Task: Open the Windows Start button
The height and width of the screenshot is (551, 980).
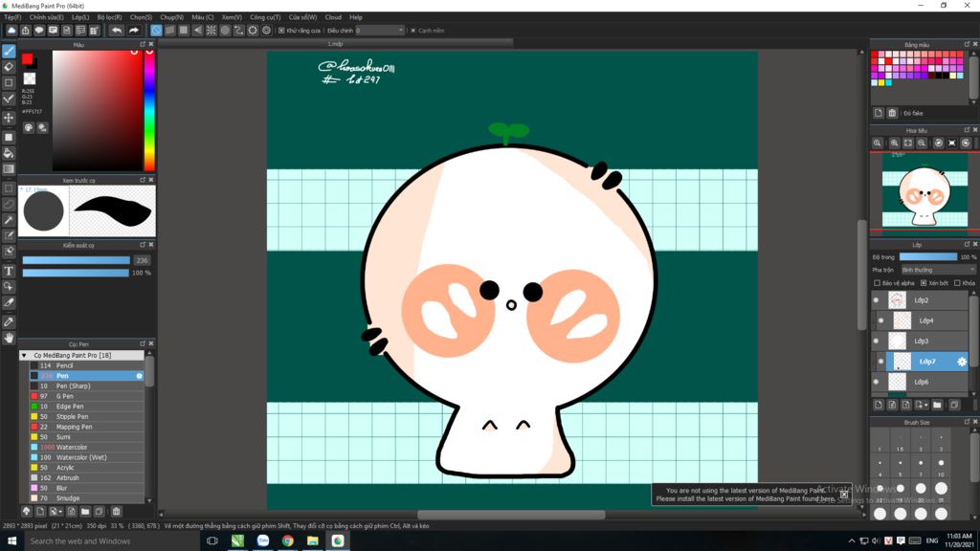Action: coord(11,541)
